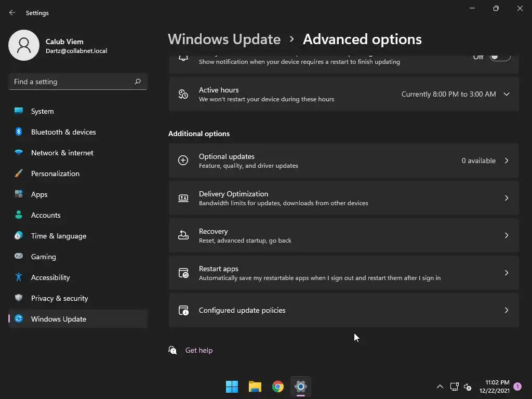The image size is (532, 399).
Task: Open Gaming settings
Action: [78, 257]
